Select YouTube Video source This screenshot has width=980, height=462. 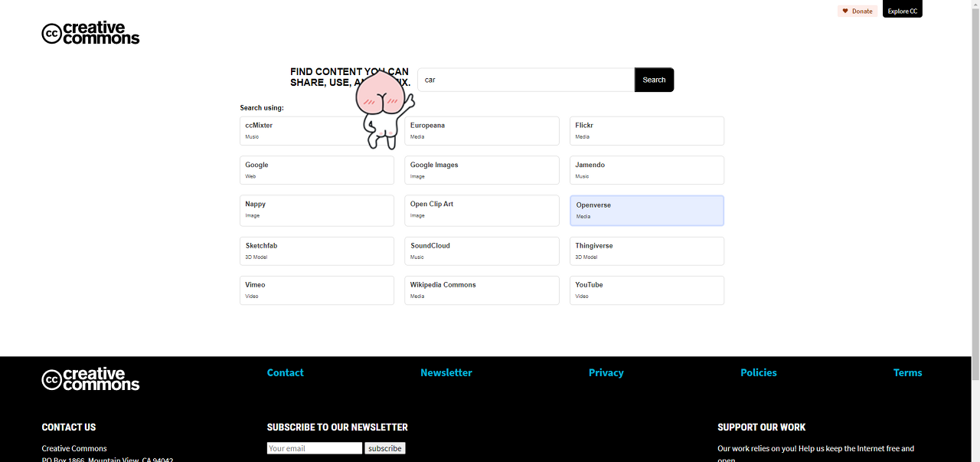point(647,290)
